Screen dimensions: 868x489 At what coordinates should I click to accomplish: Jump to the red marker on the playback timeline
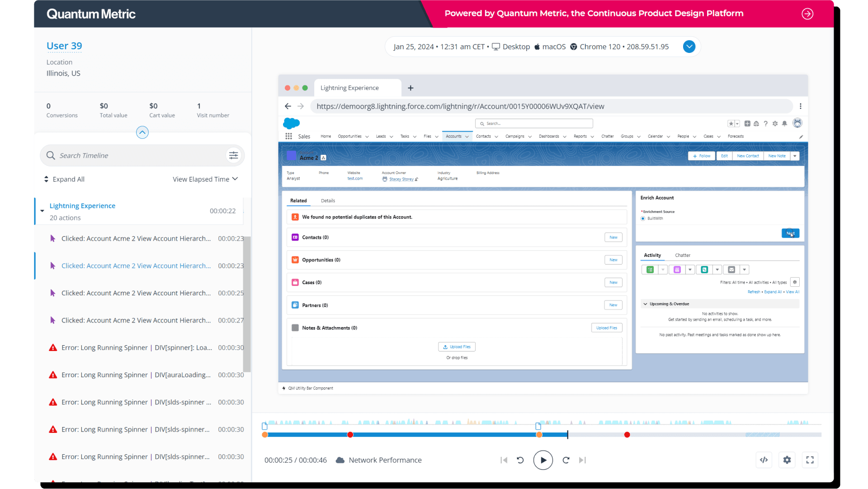(627, 435)
